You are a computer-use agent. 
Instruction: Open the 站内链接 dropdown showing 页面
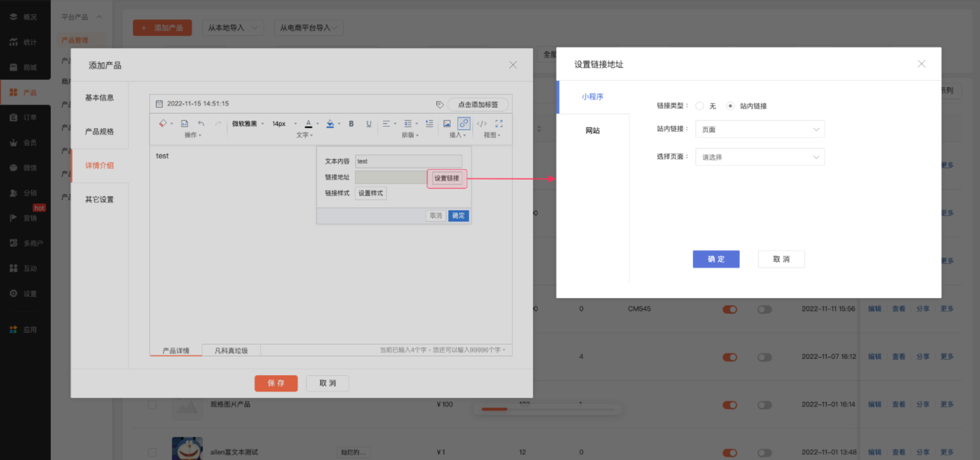point(760,129)
